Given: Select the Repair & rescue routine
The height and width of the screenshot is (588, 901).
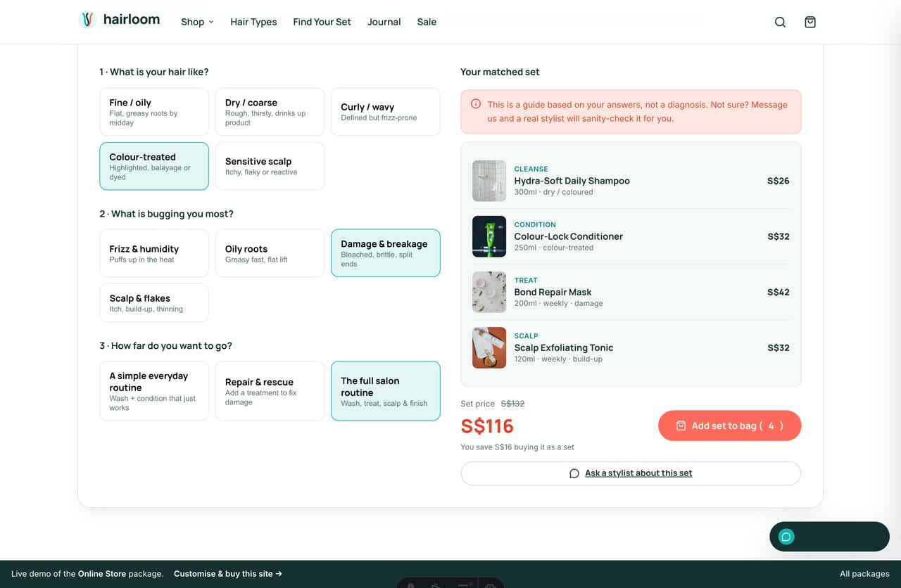Looking at the screenshot, I should click(270, 391).
